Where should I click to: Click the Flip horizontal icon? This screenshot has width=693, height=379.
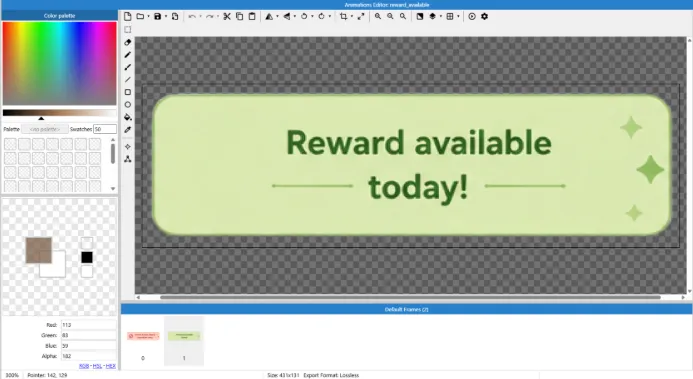click(269, 16)
